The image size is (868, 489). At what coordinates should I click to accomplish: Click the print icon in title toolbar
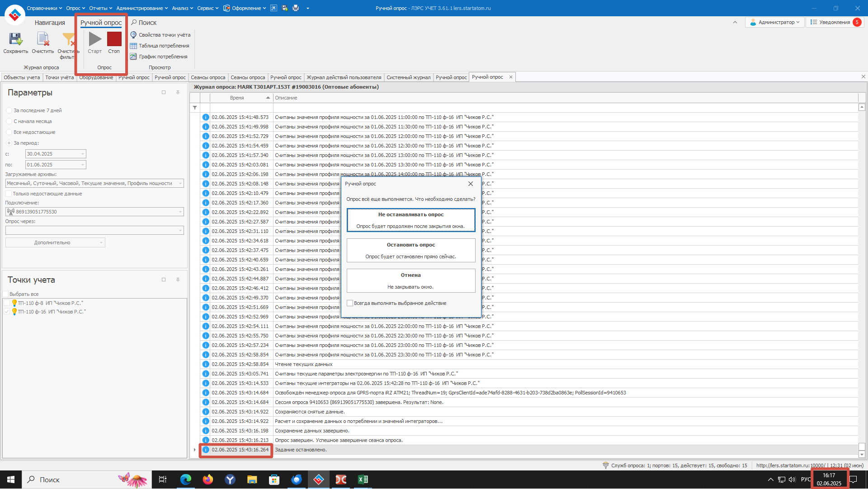coord(296,8)
